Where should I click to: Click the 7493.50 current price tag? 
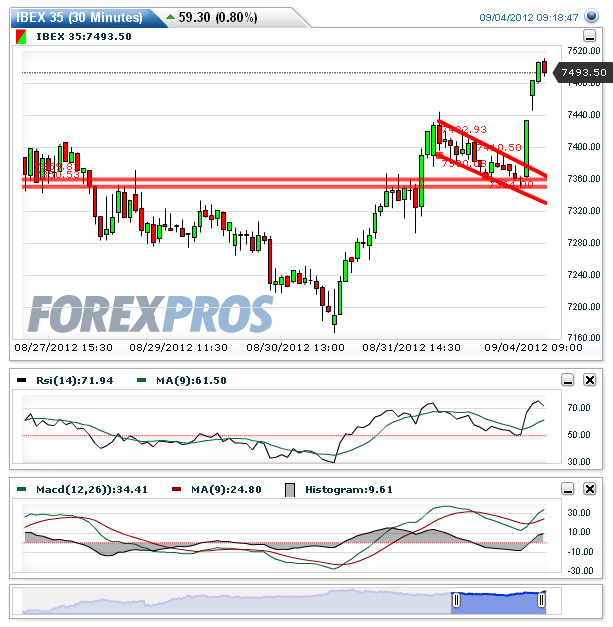tap(583, 73)
